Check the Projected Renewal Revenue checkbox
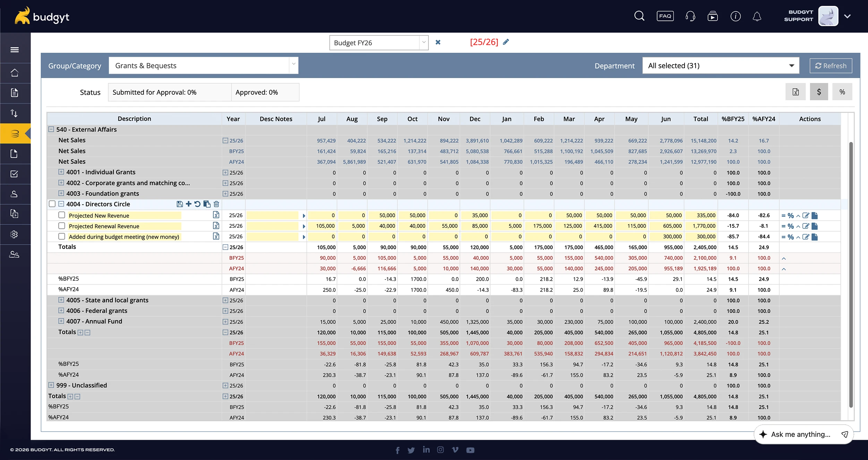This screenshot has width=868, height=460. 62,226
